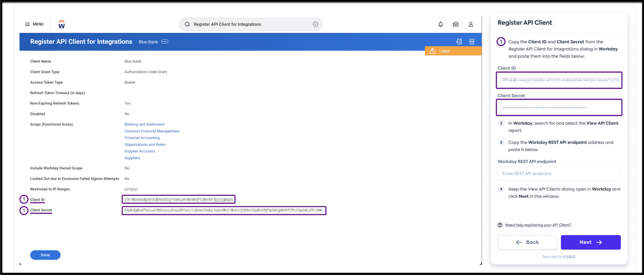Export page to Excel icon
Image resolution: width=644 pixels, height=275 pixels.
pyautogui.click(x=459, y=42)
